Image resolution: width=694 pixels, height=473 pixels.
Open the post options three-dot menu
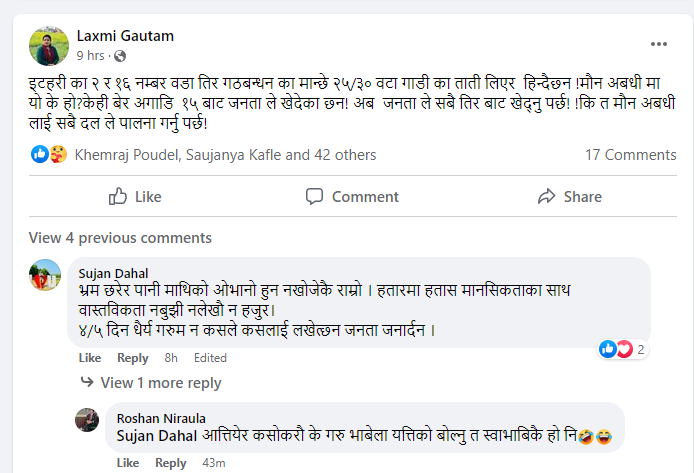(x=658, y=44)
